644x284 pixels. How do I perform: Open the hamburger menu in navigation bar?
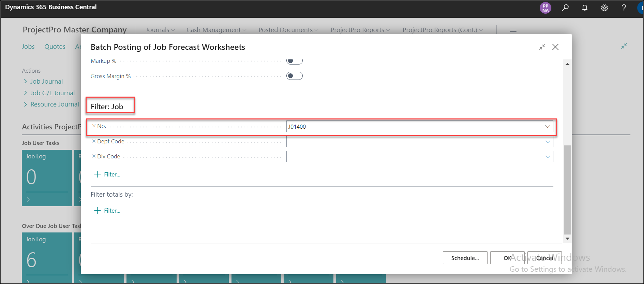[513, 30]
